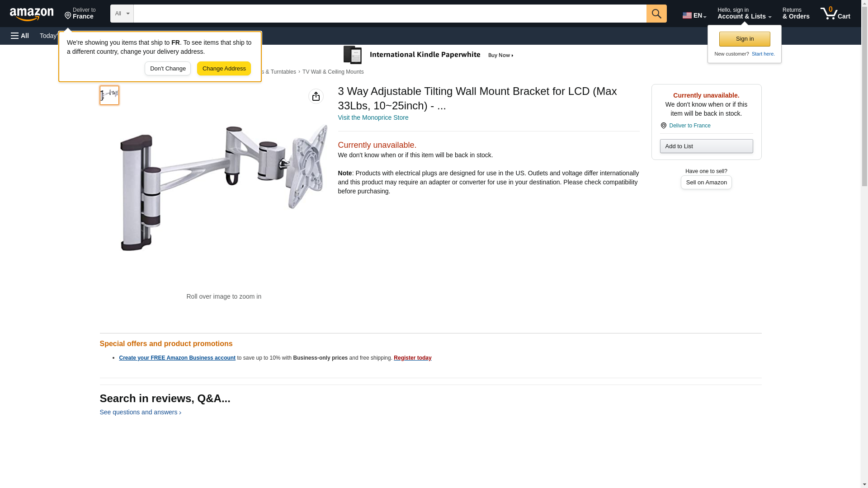Choose Don't Change in address popup
Image resolution: width=868 pixels, height=488 pixels.
[x=168, y=69]
